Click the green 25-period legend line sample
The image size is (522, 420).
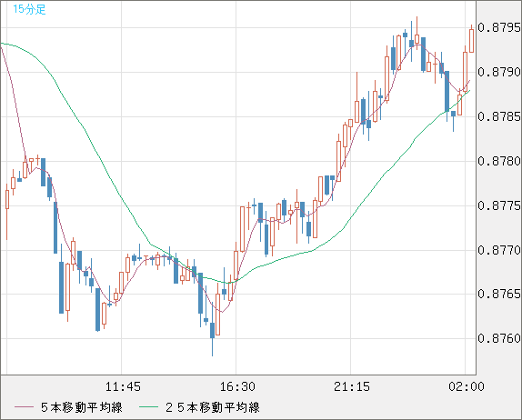click(148, 407)
